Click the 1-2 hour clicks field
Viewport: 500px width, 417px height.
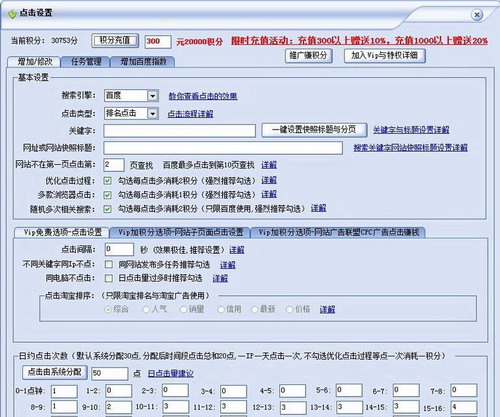(119, 391)
